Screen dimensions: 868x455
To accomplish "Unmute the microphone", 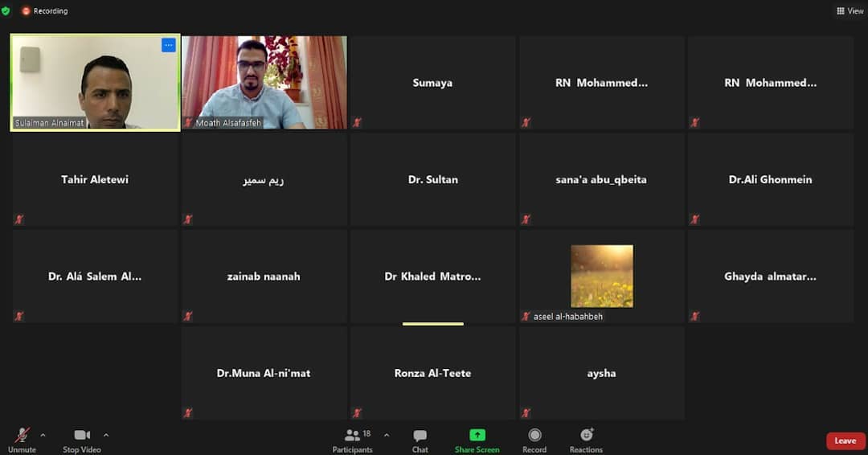I will click(x=22, y=437).
